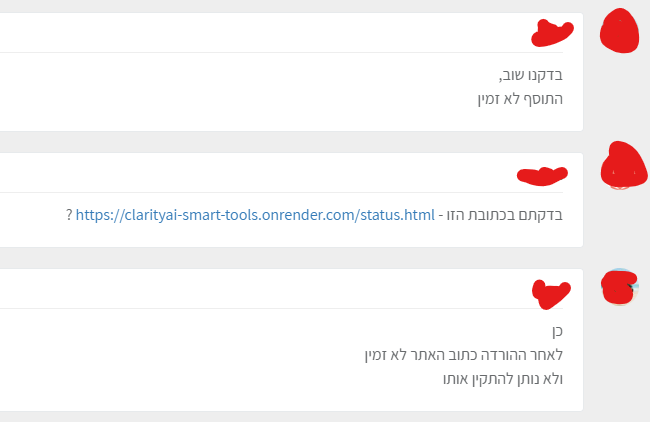Click the word 'להתקין' in the last reply
Screen dimensions: 650x422
pyautogui.click(x=493, y=379)
